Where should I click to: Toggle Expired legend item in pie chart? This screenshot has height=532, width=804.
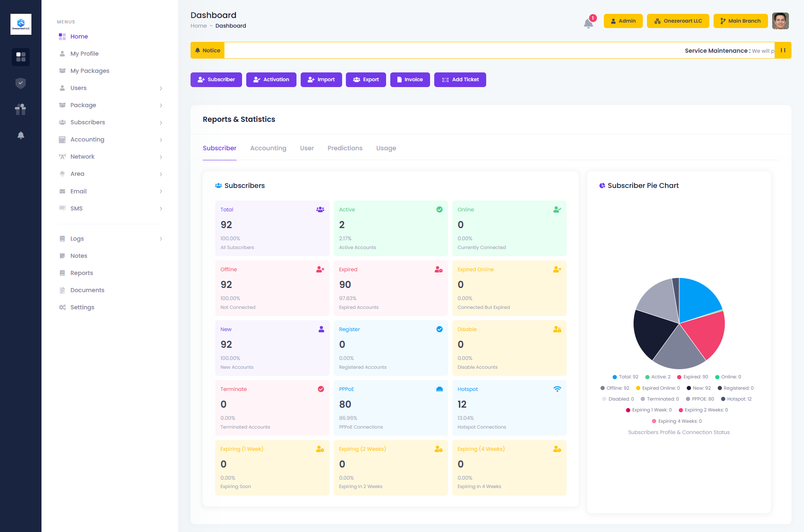[x=693, y=377]
